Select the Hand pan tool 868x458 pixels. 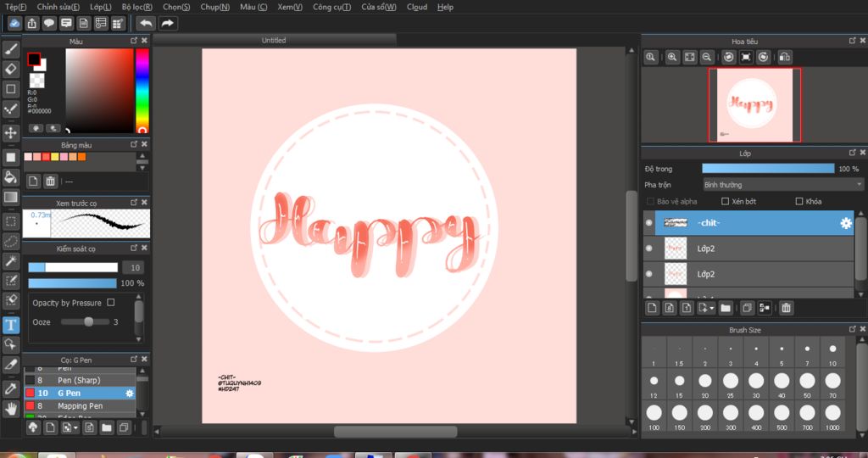click(10, 409)
